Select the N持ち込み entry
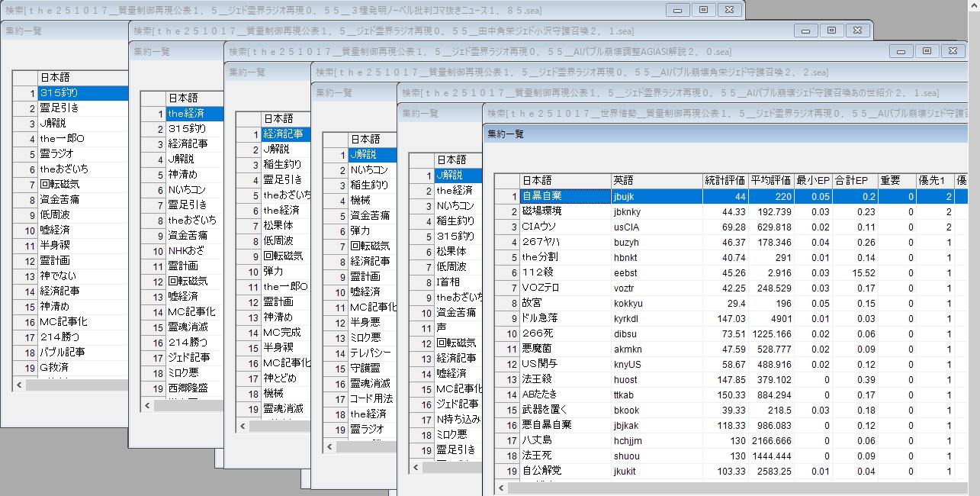This screenshot has width=980, height=496. (x=456, y=419)
